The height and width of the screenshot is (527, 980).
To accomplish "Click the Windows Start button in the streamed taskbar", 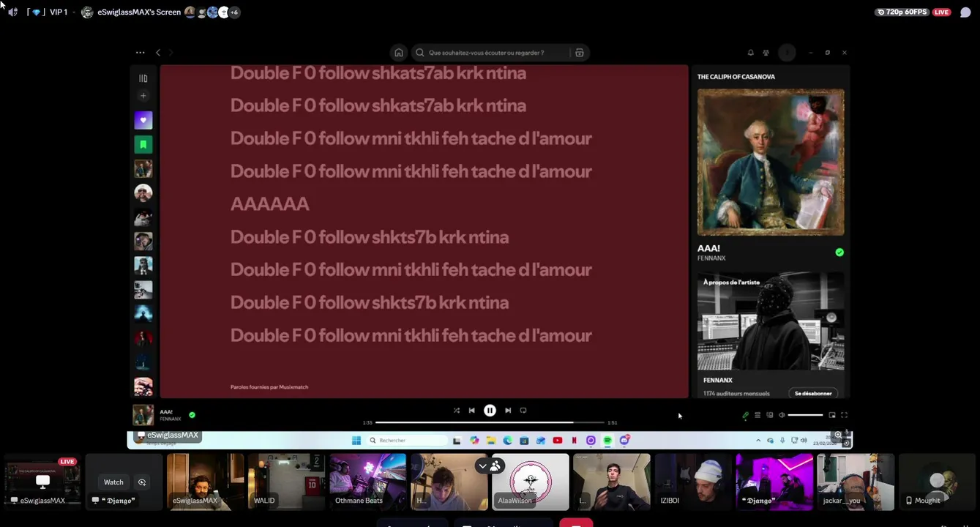I will (x=356, y=441).
